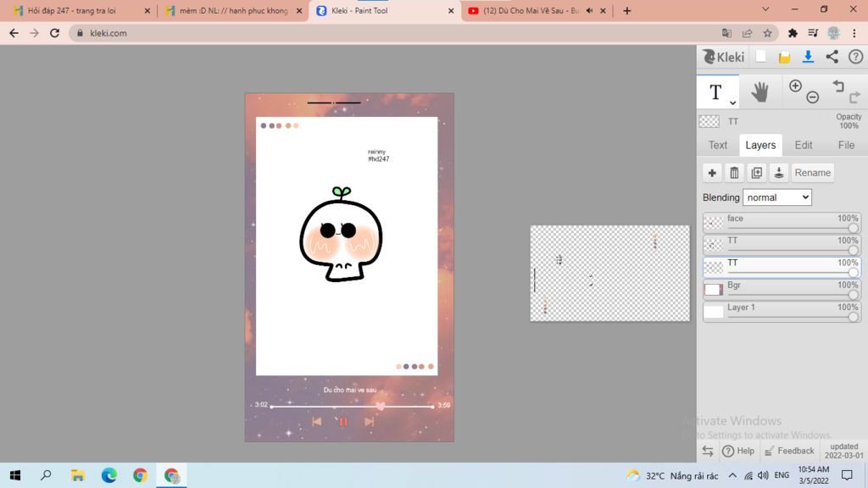The width and height of the screenshot is (868, 488).
Task: Click the zoom out magnifier icon
Action: 812,97
